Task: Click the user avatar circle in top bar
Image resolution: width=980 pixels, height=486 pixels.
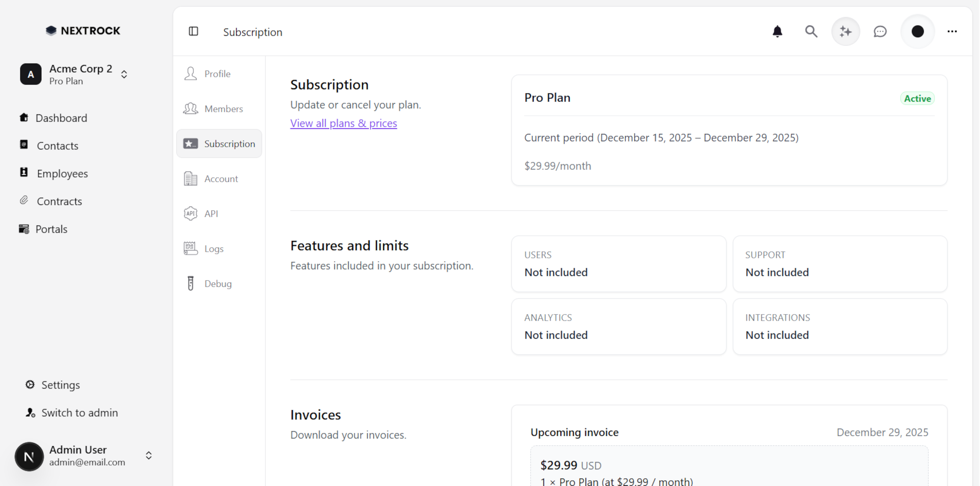Action: pos(917,32)
